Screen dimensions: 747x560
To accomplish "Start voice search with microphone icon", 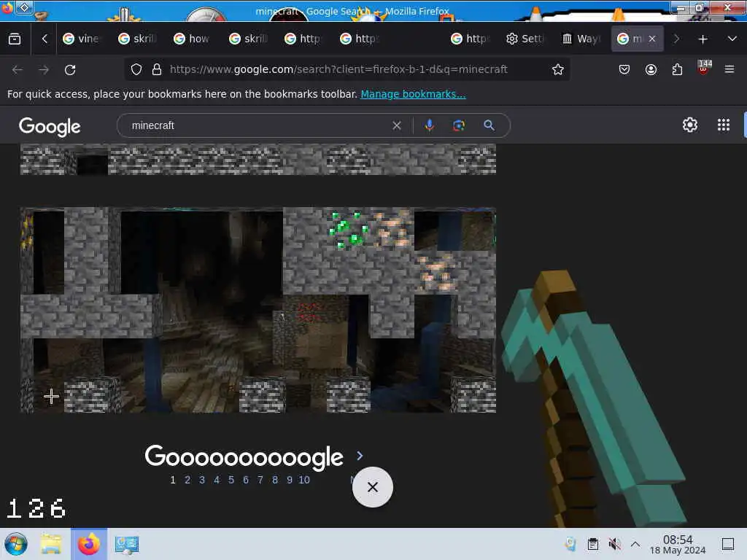I will (x=429, y=125).
